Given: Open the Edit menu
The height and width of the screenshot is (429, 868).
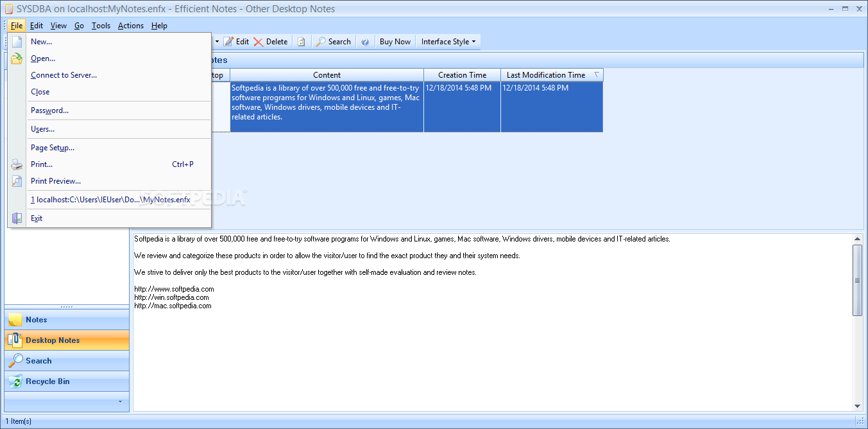Looking at the screenshot, I should (37, 26).
